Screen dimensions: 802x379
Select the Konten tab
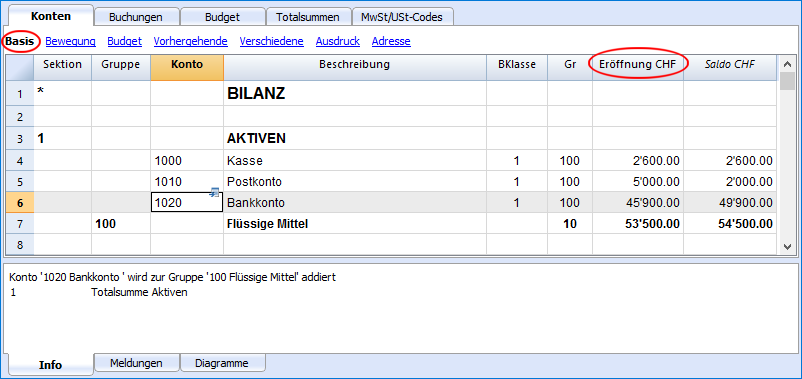pos(51,15)
